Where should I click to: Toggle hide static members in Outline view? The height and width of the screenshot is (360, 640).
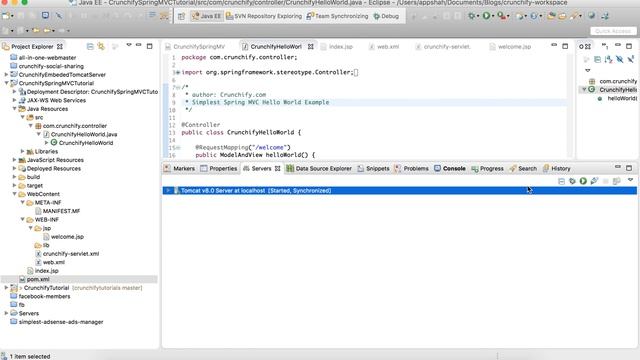point(630,60)
